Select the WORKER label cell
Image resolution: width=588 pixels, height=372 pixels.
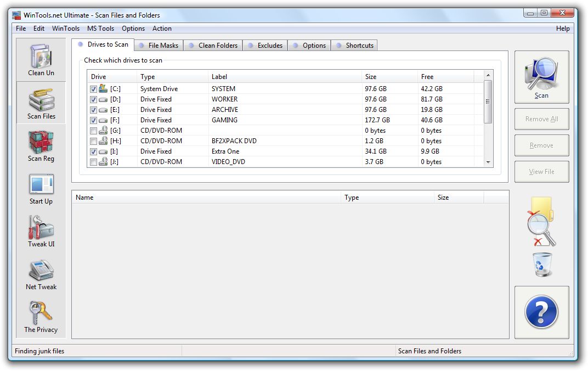click(225, 99)
